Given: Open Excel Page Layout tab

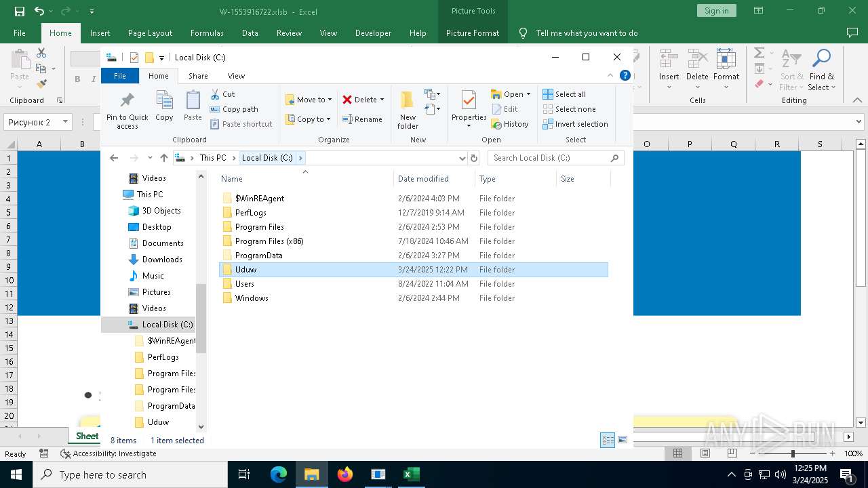Looking at the screenshot, I should click(150, 33).
